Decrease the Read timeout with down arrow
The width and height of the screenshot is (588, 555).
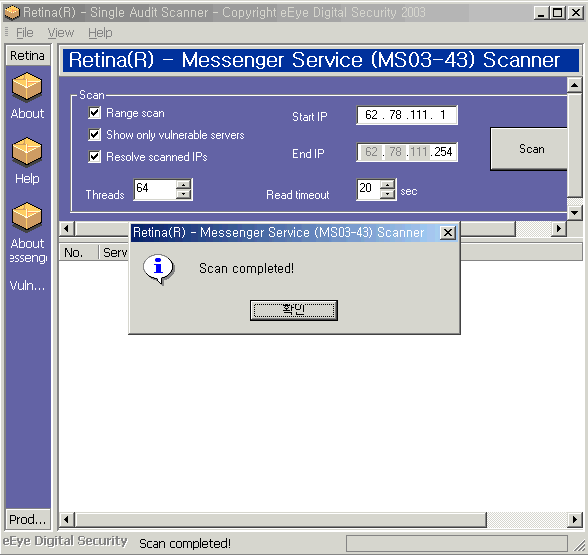387,194
